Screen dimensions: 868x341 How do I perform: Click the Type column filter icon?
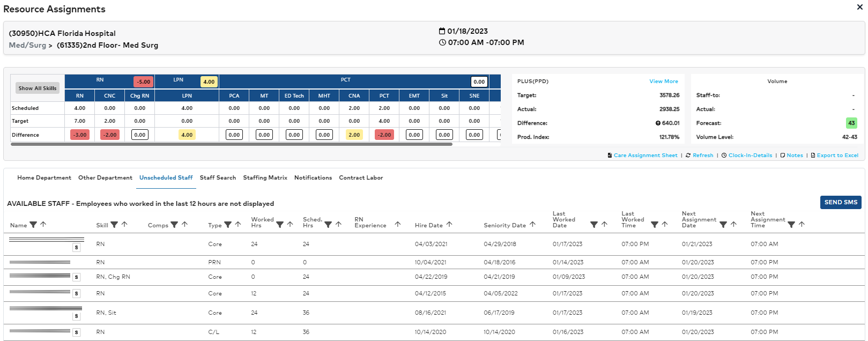[228, 225]
